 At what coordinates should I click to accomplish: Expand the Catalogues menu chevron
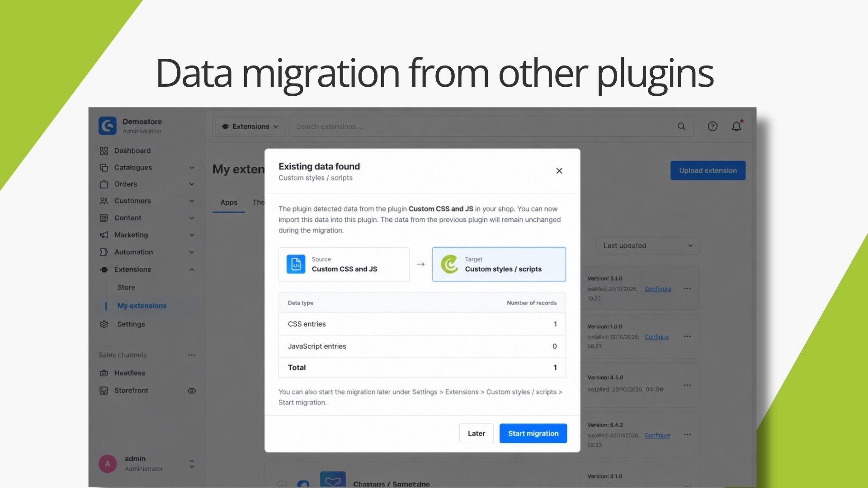(192, 168)
